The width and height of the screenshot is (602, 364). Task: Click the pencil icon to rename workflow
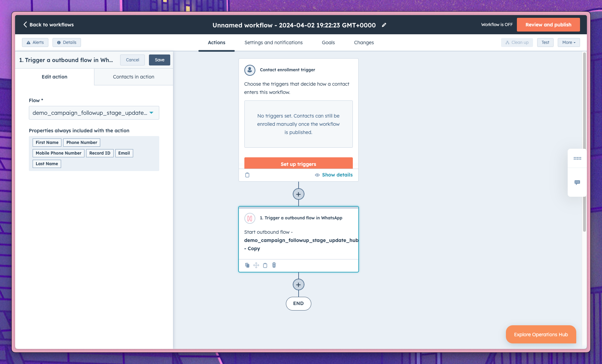click(384, 25)
